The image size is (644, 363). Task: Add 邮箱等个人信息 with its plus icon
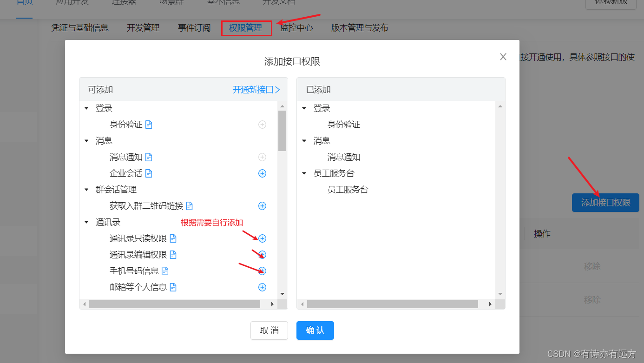click(262, 287)
